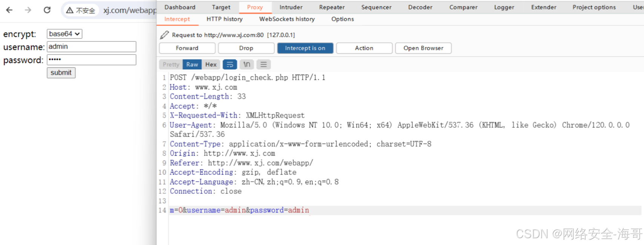644x245 pixels.
Task: Switch editor to Hex view
Action: click(211, 64)
